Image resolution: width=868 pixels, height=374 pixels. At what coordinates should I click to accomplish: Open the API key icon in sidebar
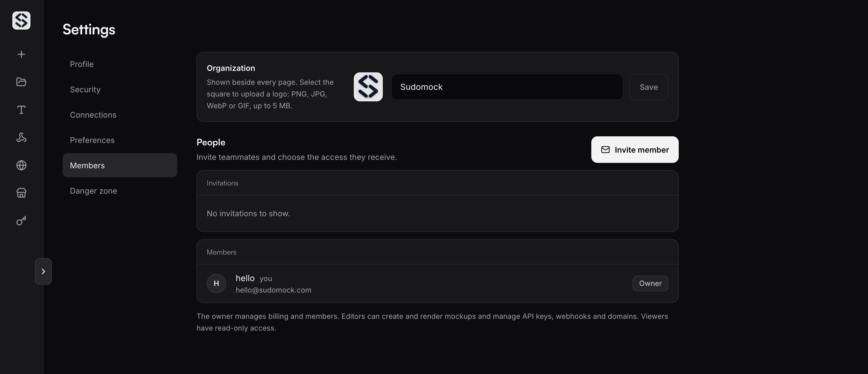coord(21,220)
